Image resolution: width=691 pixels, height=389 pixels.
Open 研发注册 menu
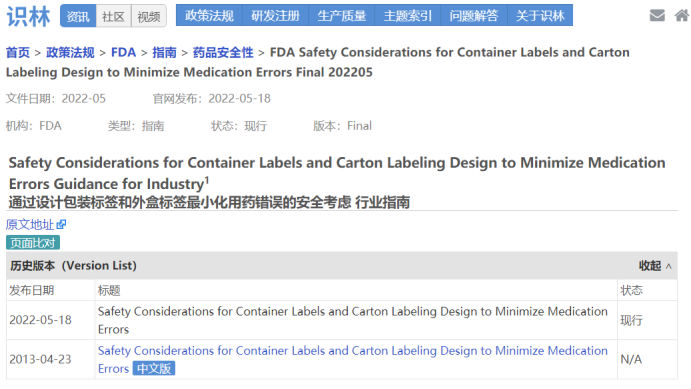(275, 15)
